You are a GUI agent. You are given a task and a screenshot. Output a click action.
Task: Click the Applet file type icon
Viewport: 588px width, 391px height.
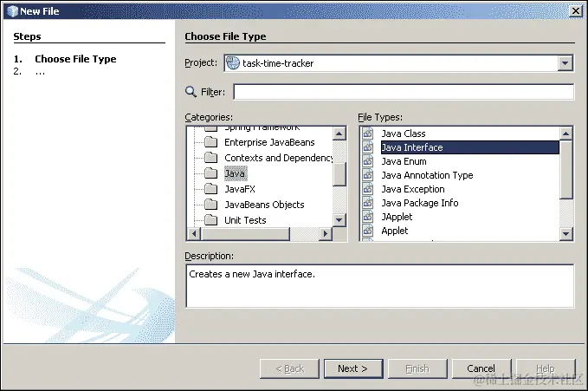(368, 231)
